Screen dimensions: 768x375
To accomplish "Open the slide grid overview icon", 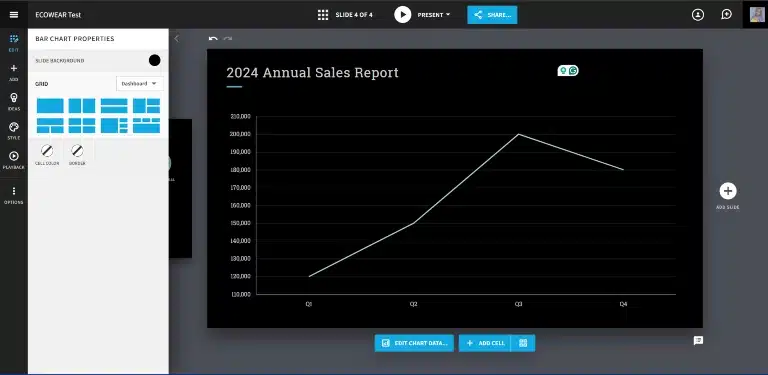I will (x=323, y=15).
